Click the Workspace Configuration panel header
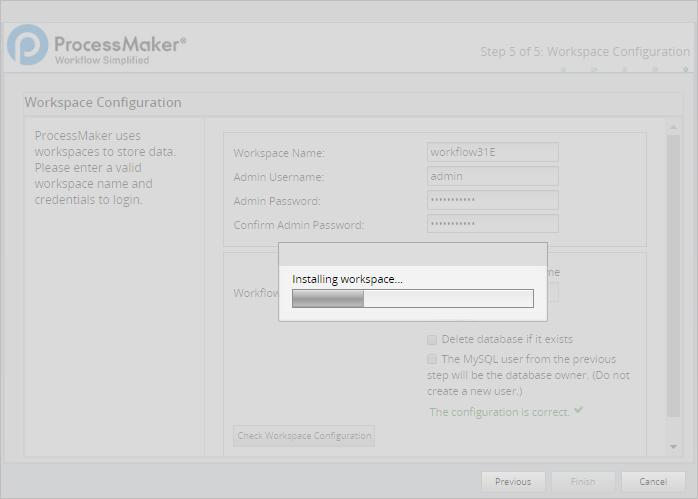This screenshot has height=499, width=698. pyautogui.click(x=104, y=103)
